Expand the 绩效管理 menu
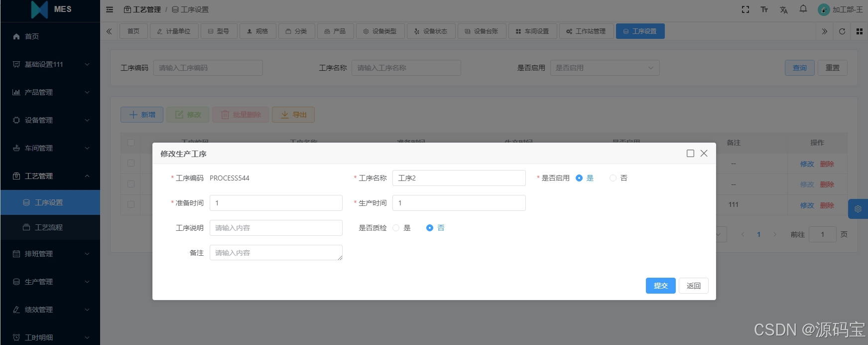 (87, 310)
